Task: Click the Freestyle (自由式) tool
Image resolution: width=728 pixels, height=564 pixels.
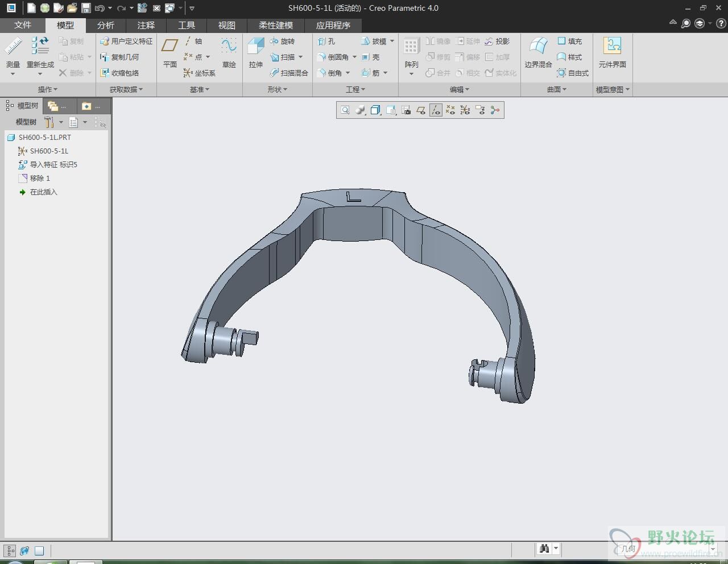Action: click(573, 73)
